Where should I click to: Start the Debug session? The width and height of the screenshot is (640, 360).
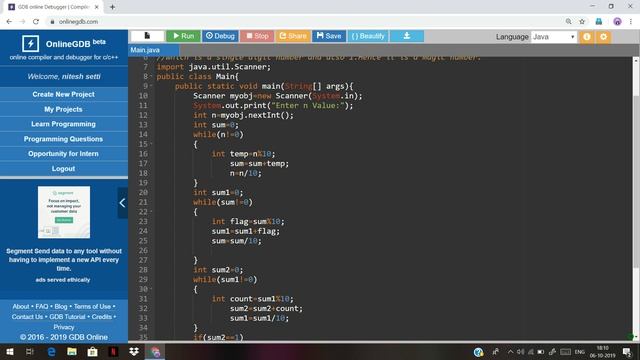coord(220,36)
